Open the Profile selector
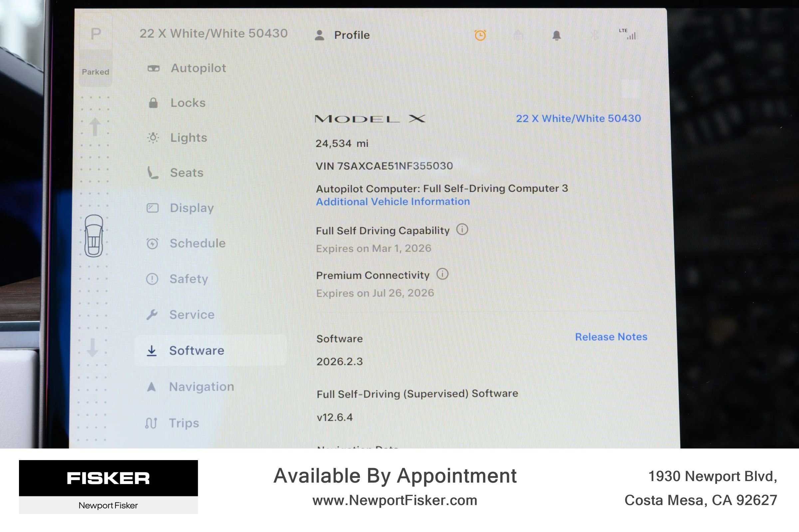 click(342, 35)
